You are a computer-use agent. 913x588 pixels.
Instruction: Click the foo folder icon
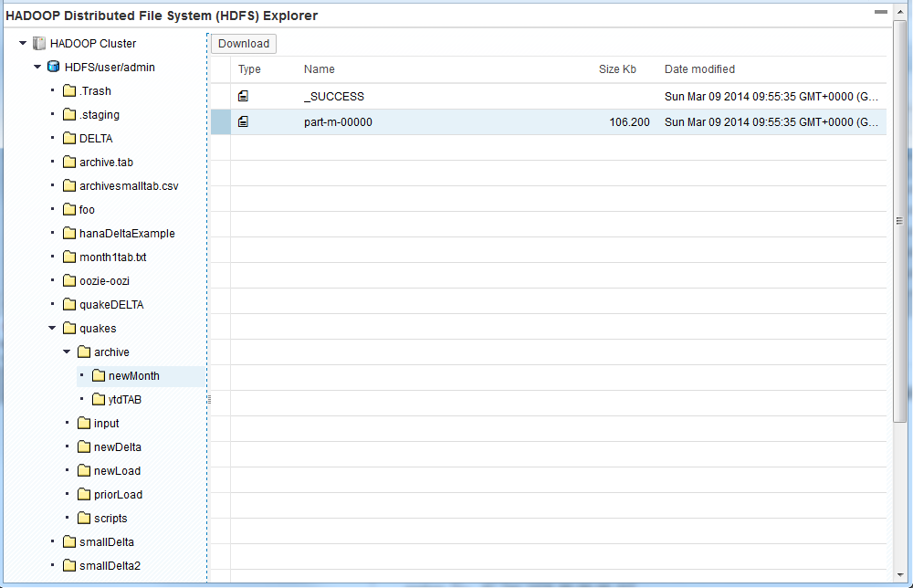click(69, 210)
